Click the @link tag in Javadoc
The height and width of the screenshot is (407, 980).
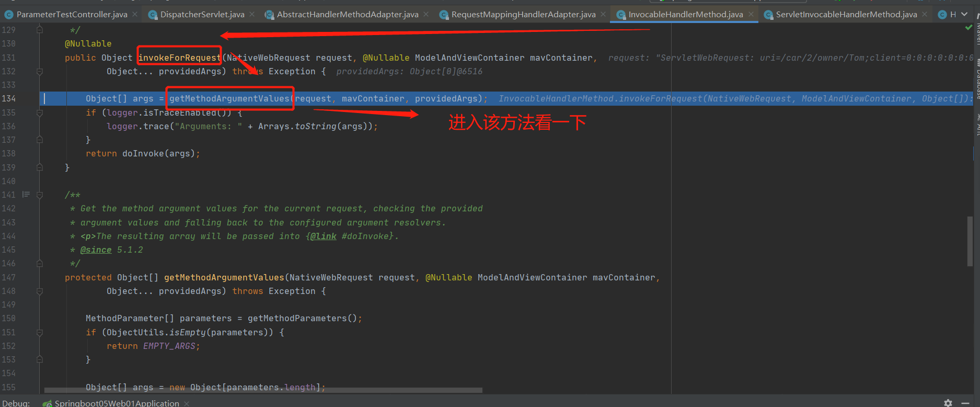323,236
